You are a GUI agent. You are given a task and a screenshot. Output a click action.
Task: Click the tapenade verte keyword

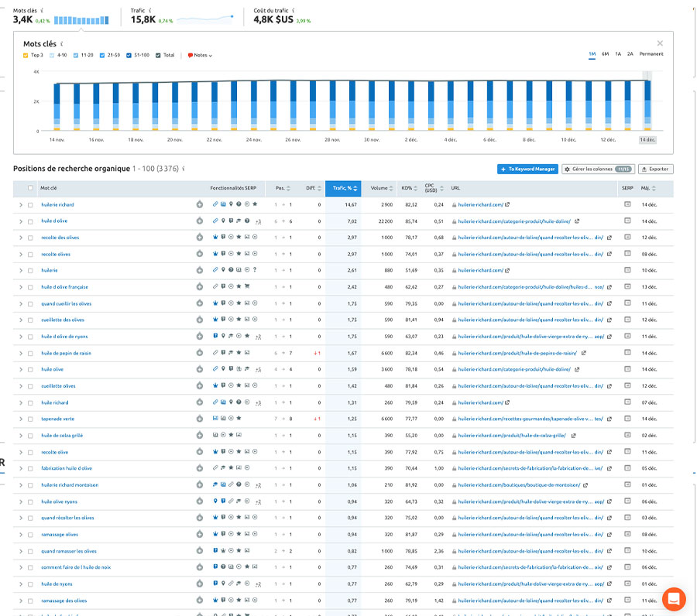coord(56,419)
